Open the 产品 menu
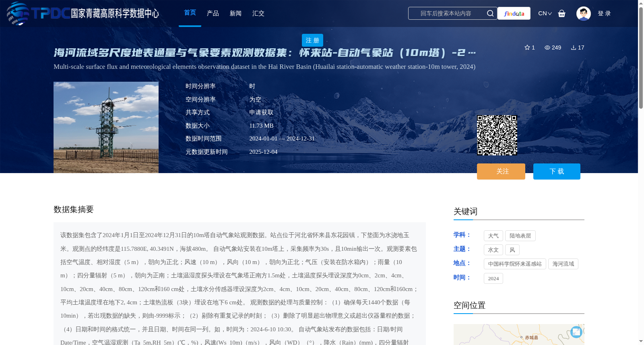The image size is (644, 345). [213, 13]
